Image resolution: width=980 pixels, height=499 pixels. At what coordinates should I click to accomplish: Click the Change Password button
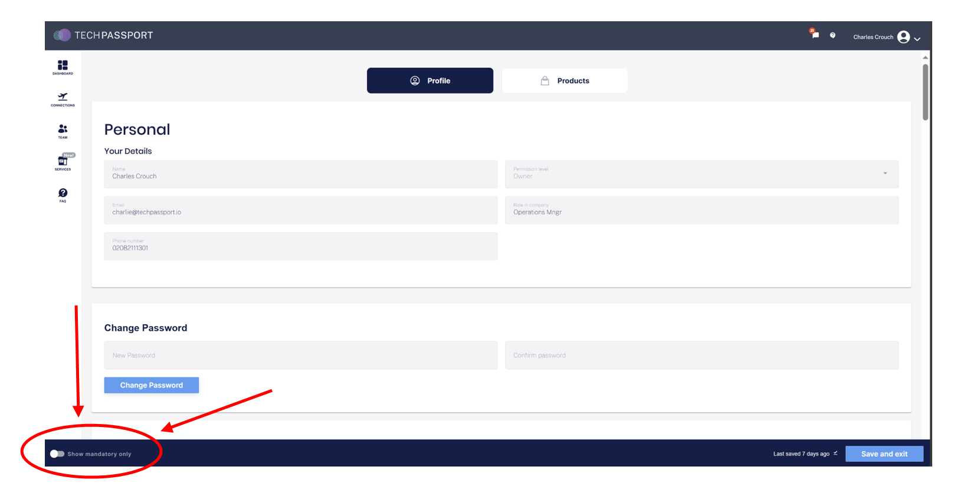click(152, 385)
